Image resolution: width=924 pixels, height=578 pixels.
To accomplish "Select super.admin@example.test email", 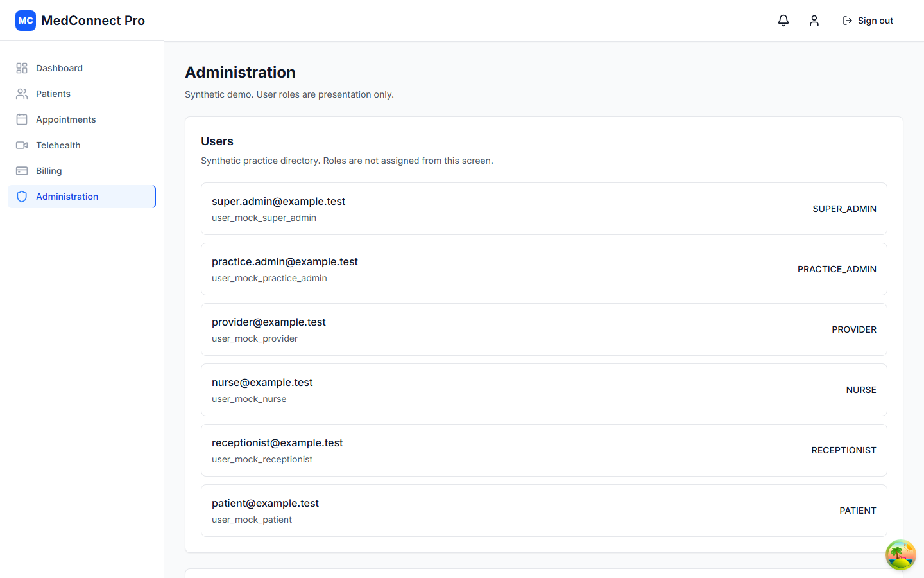I will point(278,201).
